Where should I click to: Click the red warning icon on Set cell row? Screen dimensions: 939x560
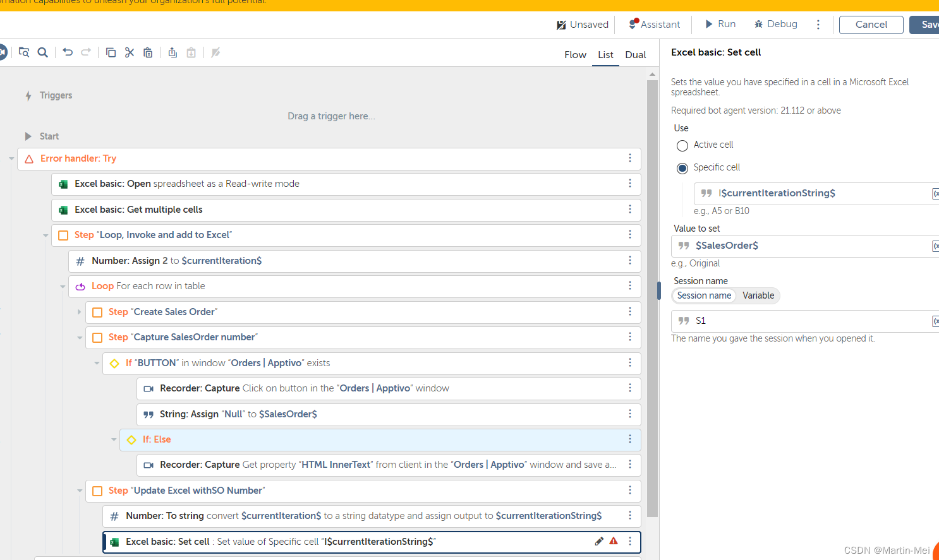tap(614, 541)
